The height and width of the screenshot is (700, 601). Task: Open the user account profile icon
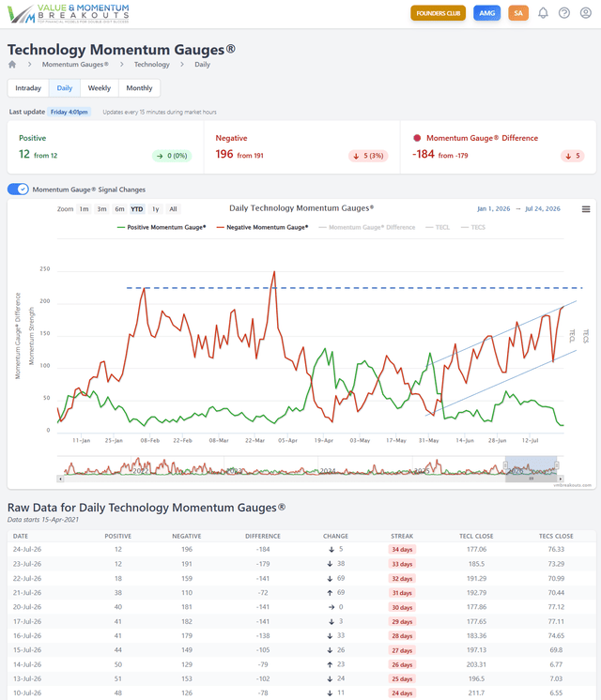[586, 13]
